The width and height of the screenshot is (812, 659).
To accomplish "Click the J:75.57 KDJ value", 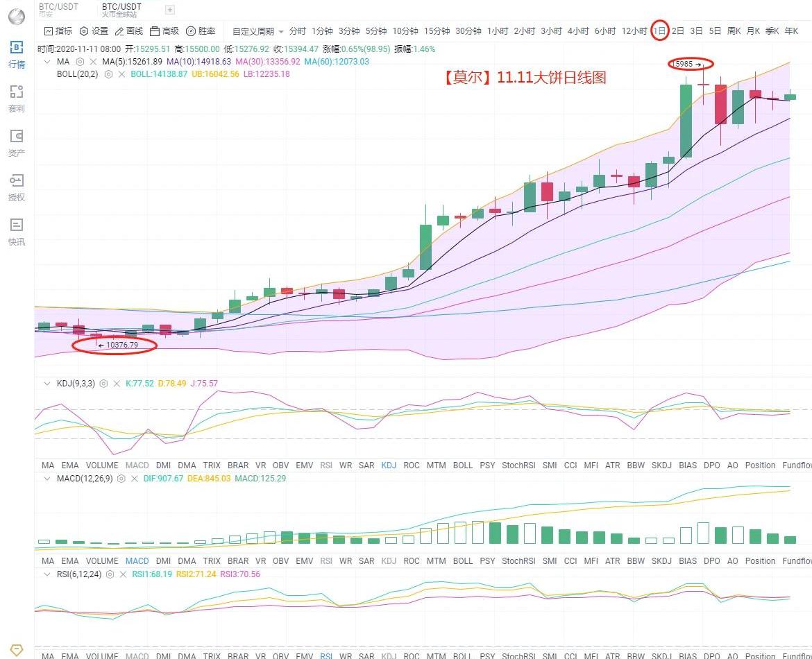I will (x=204, y=384).
